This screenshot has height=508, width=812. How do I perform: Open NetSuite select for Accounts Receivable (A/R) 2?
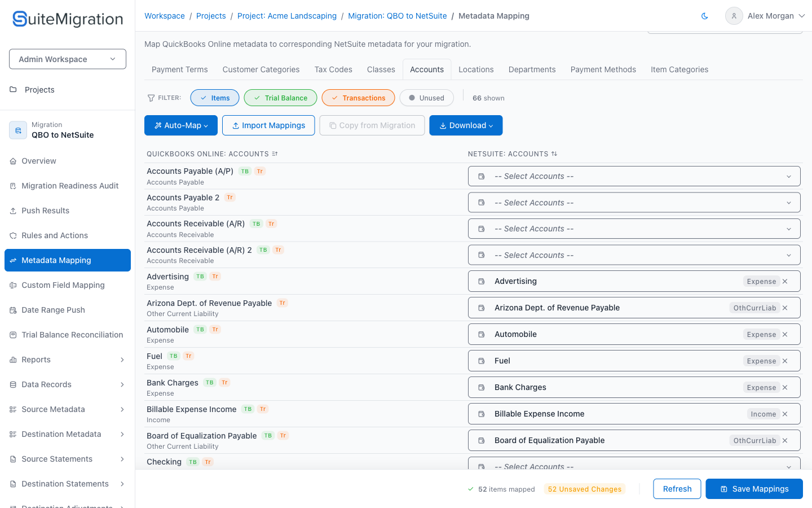634,255
